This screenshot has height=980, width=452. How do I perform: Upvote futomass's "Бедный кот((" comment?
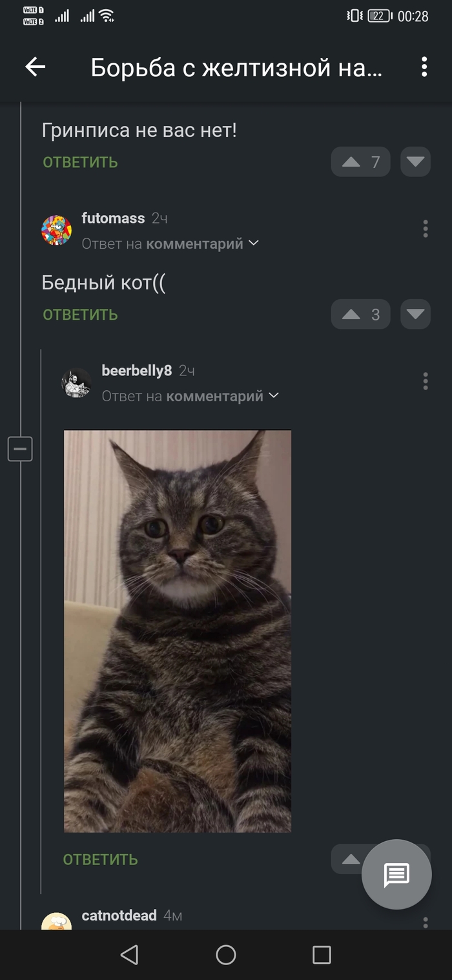click(360, 315)
